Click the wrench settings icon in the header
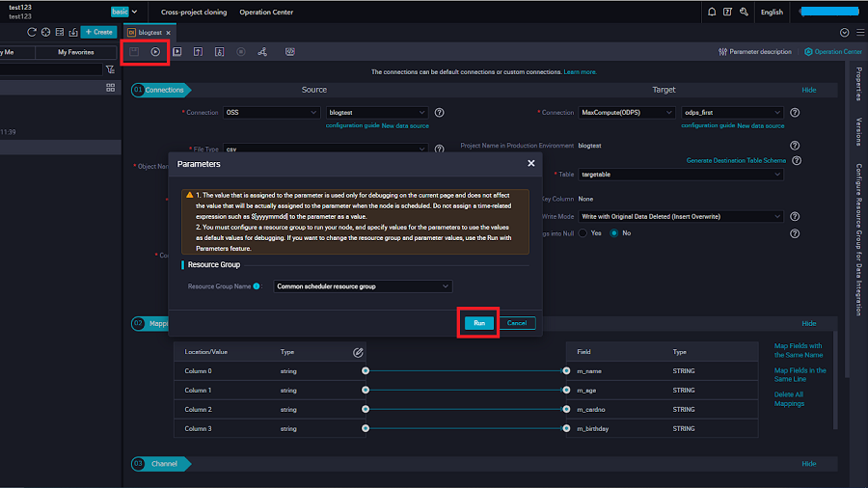This screenshot has width=868, height=488. pyautogui.click(x=743, y=13)
